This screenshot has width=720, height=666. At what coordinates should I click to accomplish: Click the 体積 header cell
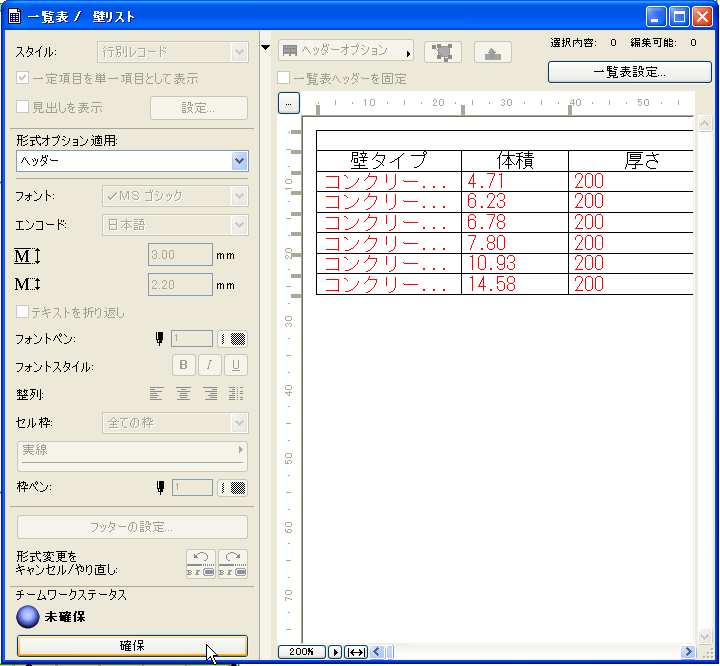point(515,161)
